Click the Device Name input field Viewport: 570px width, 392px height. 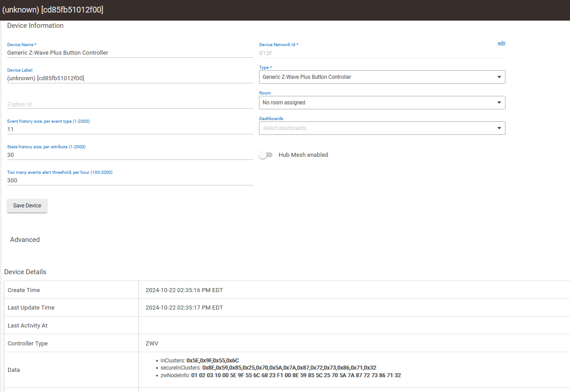130,52
